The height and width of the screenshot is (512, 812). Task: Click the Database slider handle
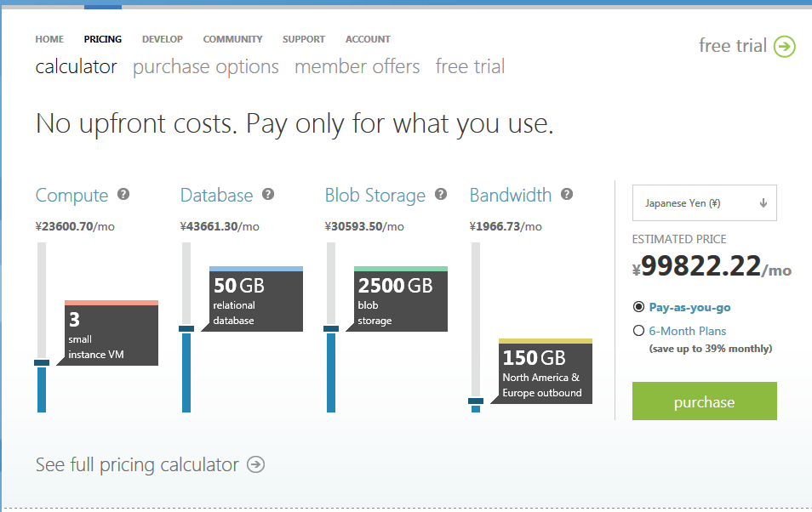(x=186, y=328)
